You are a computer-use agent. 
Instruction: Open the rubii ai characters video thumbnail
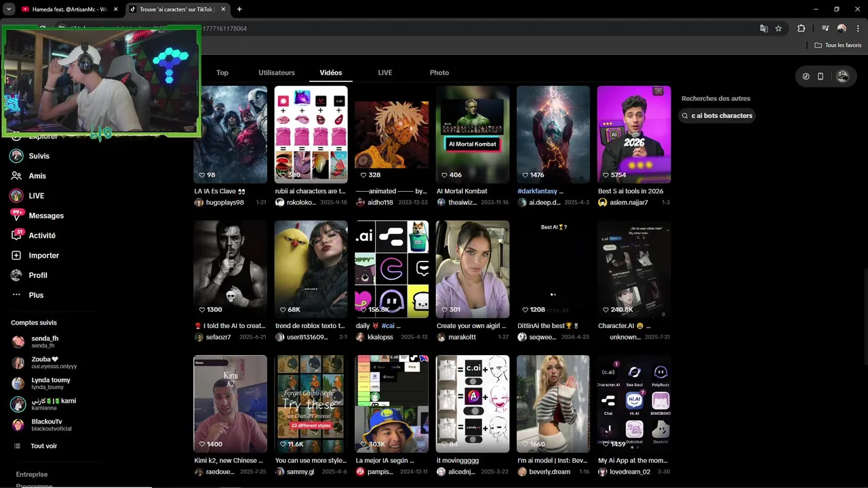pos(311,134)
